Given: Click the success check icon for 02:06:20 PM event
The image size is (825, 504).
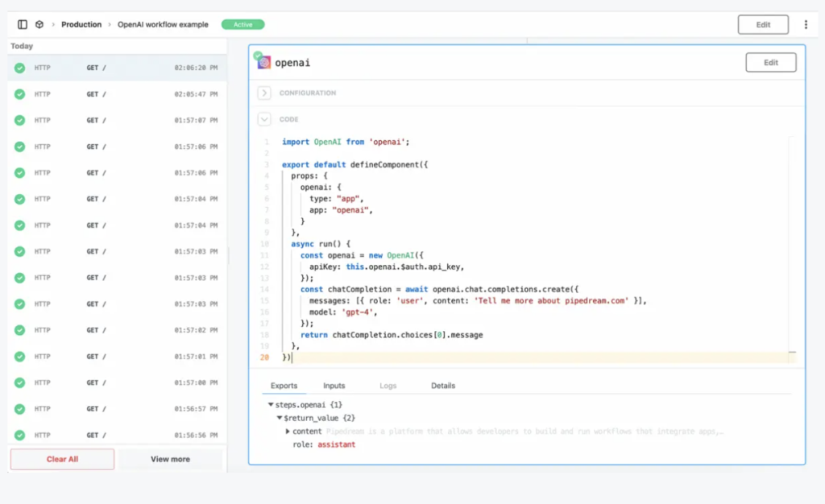Looking at the screenshot, I should 19,68.
